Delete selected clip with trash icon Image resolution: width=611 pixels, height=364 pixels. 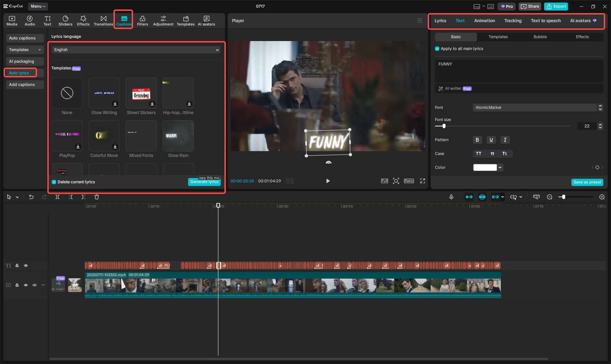97,197
